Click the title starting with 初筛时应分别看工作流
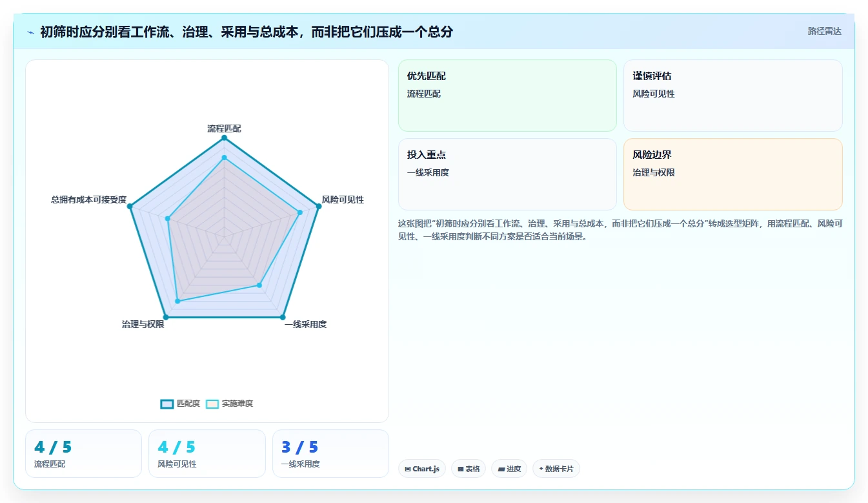The height and width of the screenshot is (503, 868). tap(247, 32)
